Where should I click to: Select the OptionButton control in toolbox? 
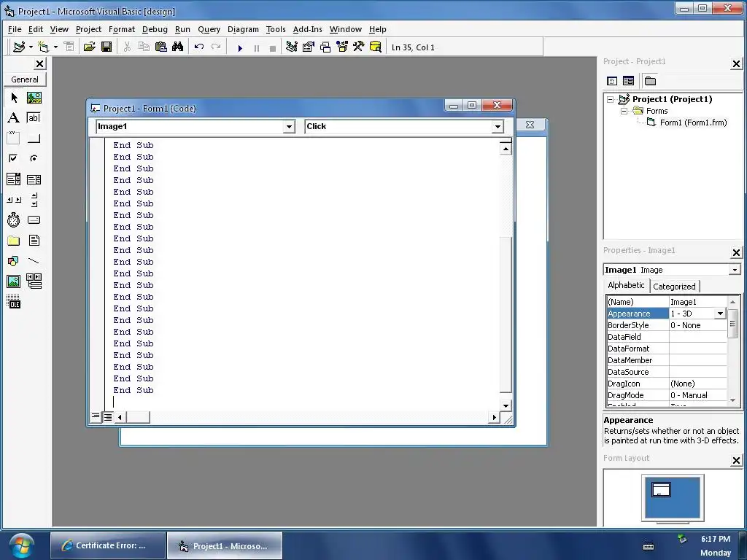pyautogui.click(x=34, y=158)
